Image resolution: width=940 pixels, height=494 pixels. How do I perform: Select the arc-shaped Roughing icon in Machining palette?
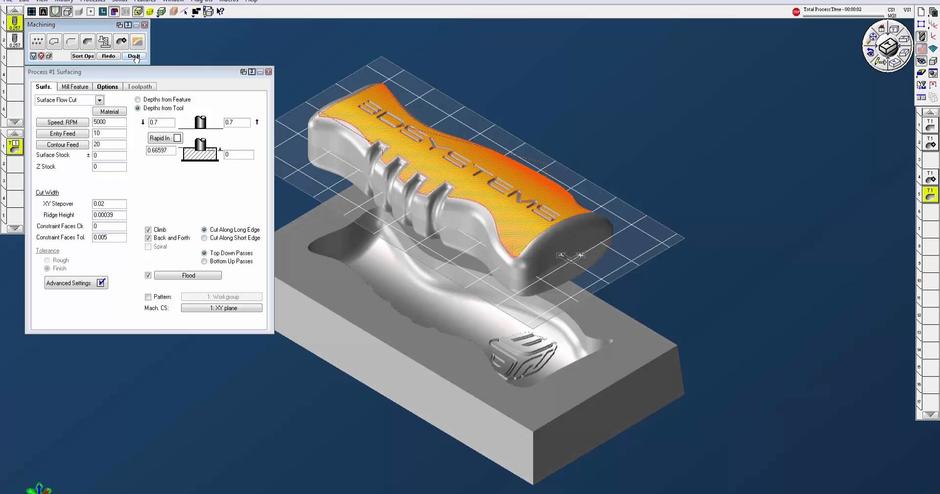[x=71, y=41]
